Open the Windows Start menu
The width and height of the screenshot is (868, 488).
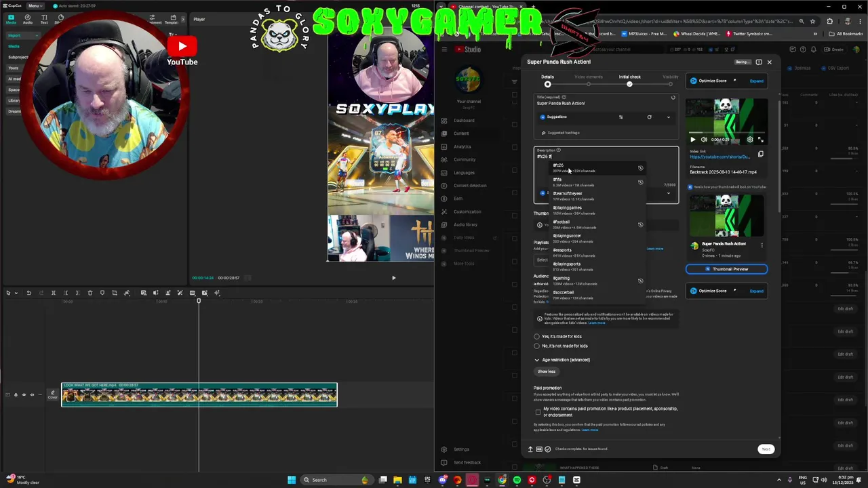tap(292, 480)
